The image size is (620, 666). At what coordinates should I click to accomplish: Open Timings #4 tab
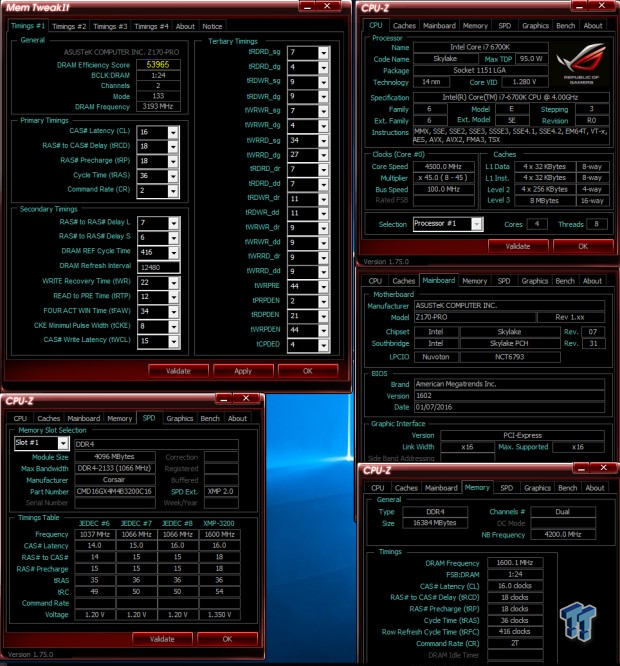click(151, 26)
